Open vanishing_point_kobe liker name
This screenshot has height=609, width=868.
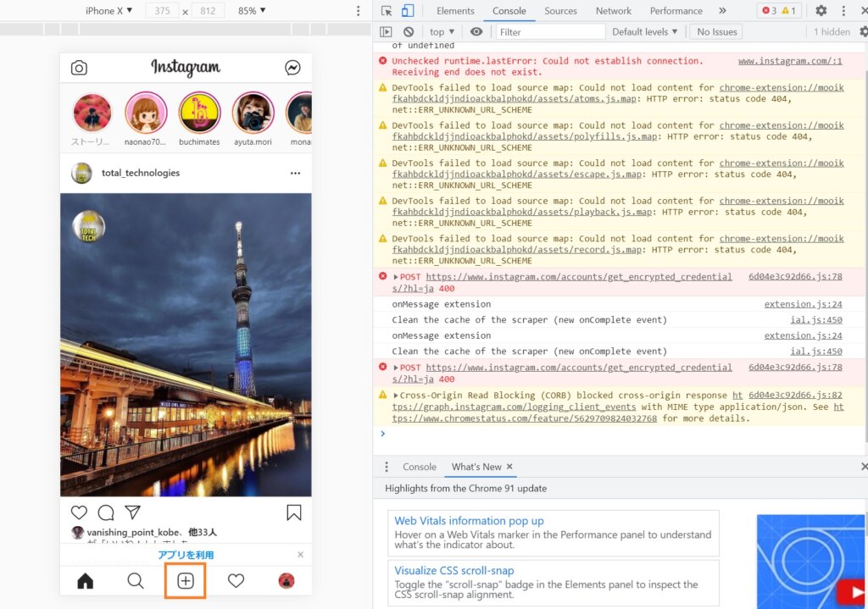[133, 532]
